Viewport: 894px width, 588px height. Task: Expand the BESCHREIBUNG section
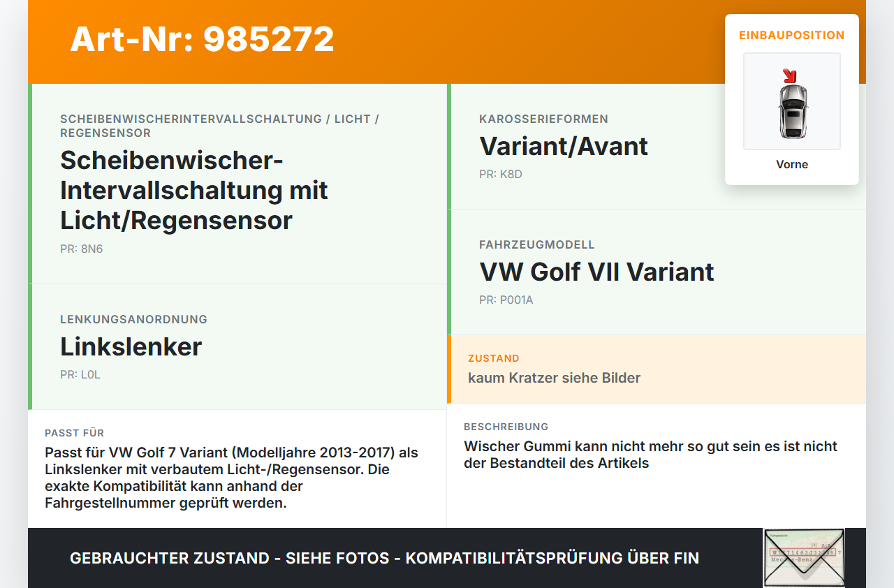(x=506, y=427)
